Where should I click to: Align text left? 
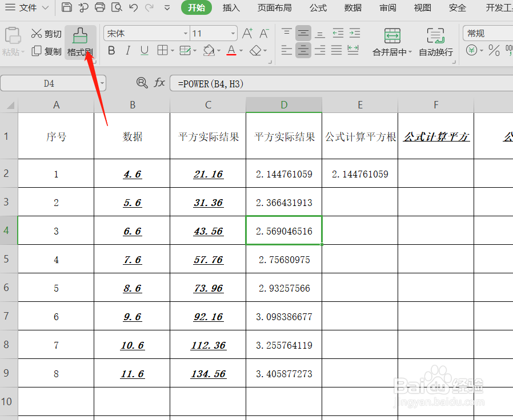[287, 51]
